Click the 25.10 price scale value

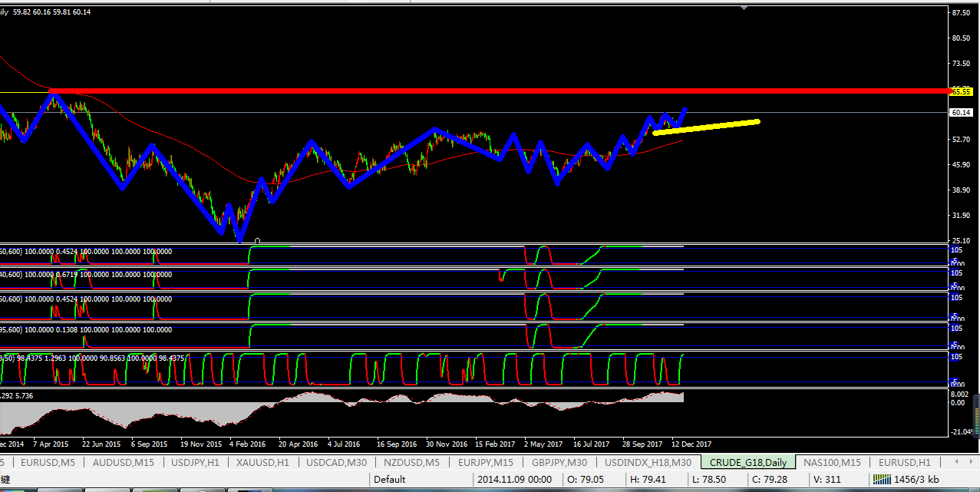pyautogui.click(x=962, y=241)
